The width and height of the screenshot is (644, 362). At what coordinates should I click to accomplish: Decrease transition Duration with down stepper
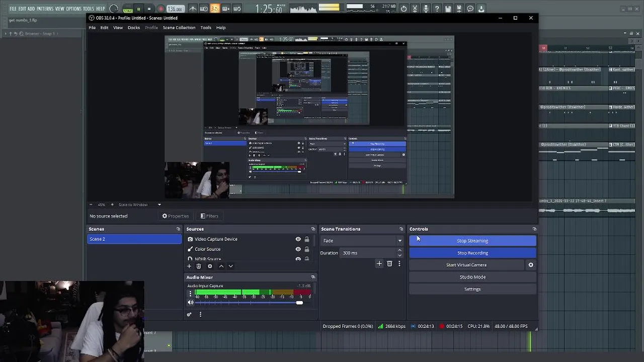tap(399, 255)
